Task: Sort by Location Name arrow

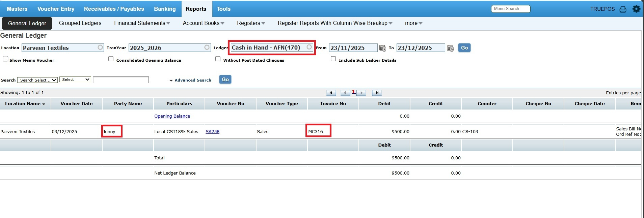Action: [44, 104]
